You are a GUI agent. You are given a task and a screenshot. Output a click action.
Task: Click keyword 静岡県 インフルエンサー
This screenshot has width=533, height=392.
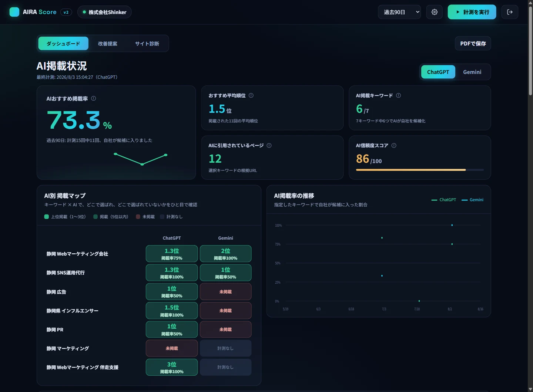[x=73, y=311]
